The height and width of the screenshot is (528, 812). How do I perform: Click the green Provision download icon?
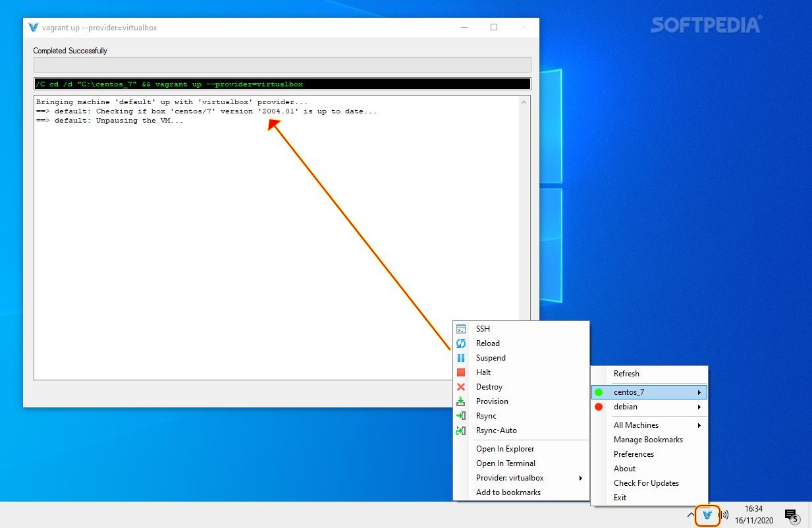pos(461,401)
